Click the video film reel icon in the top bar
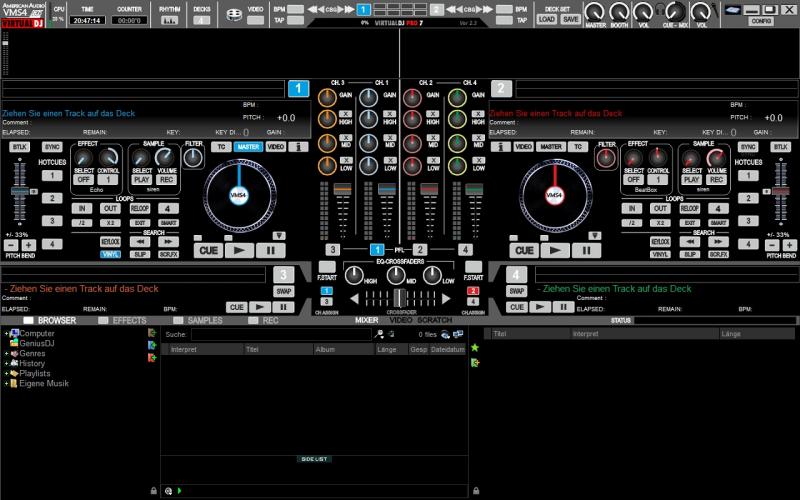This screenshot has width=800, height=500. 234,15
